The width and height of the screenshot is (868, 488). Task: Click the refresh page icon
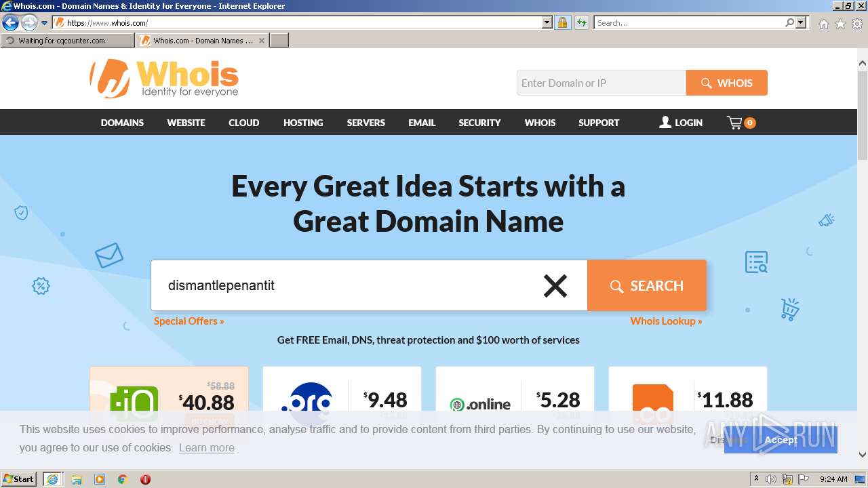[582, 23]
